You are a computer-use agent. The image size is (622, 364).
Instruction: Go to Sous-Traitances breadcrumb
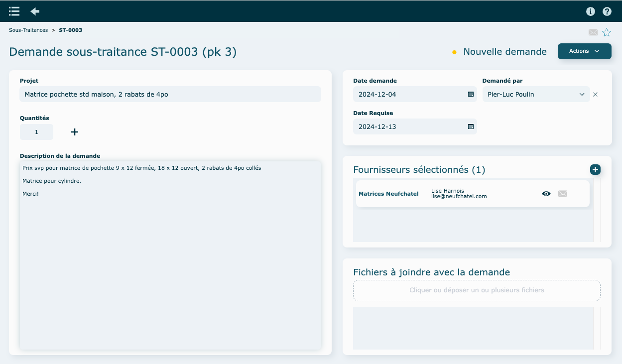click(28, 30)
